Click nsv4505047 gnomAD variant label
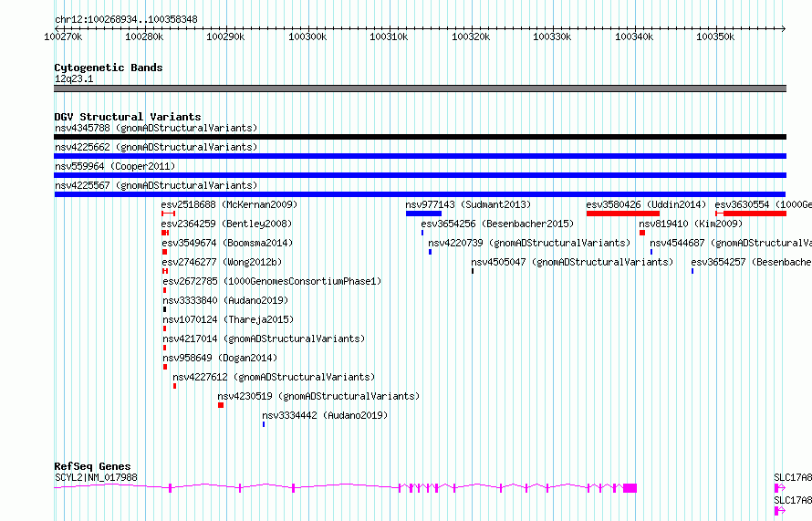 click(x=572, y=262)
